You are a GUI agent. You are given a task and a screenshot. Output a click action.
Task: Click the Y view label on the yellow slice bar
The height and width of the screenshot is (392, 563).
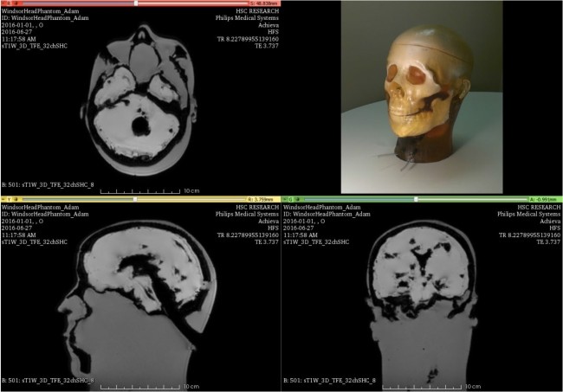coord(9,199)
